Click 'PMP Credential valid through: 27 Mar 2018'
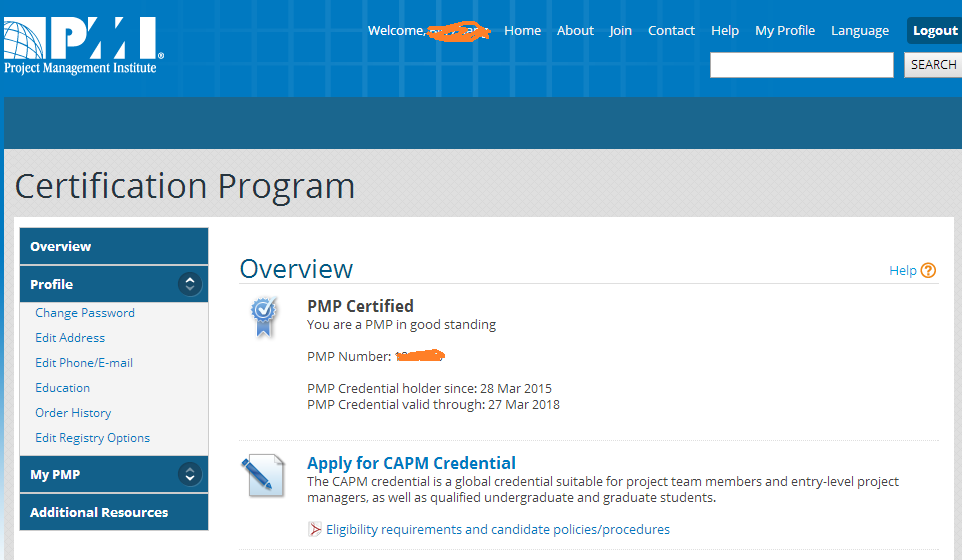The image size is (962, 560). tap(433, 405)
